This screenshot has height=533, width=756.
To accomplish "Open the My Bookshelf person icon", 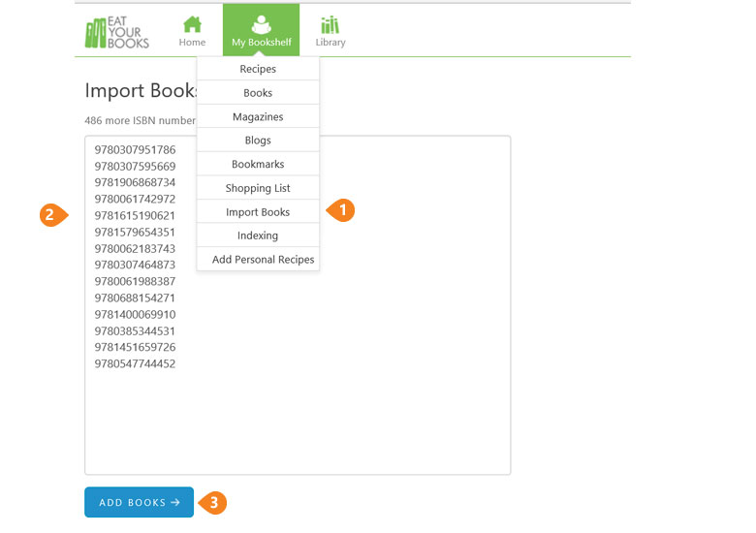I will pos(261,24).
